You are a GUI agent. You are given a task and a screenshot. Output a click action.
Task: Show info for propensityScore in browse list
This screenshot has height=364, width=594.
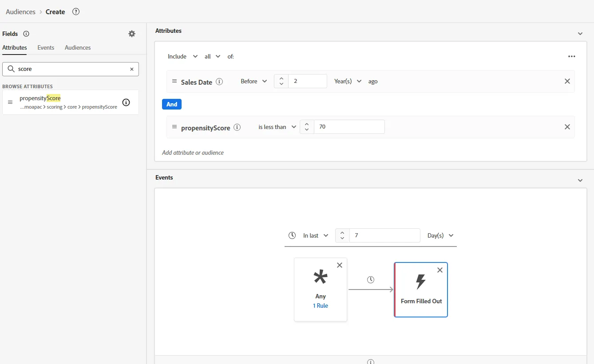point(126,102)
